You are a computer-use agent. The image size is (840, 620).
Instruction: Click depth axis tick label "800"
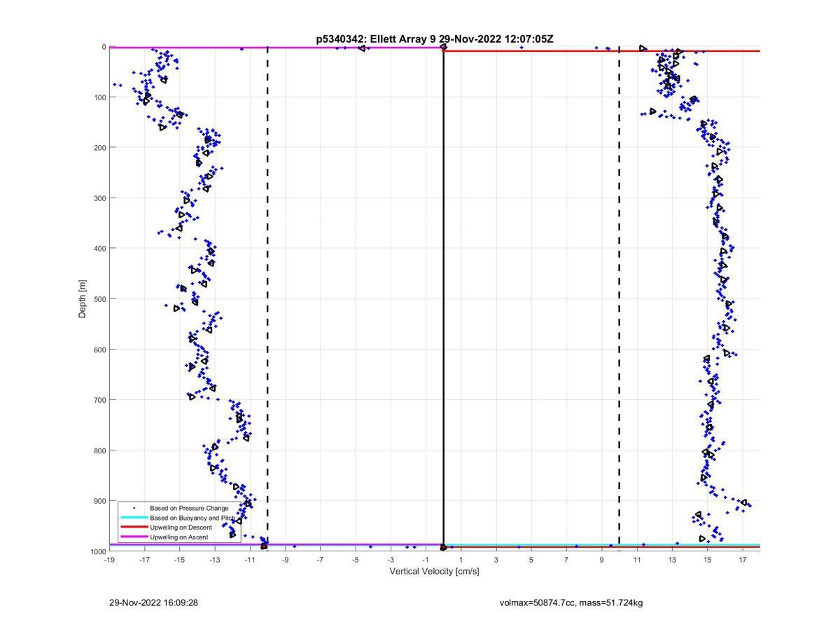pos(99,450)
